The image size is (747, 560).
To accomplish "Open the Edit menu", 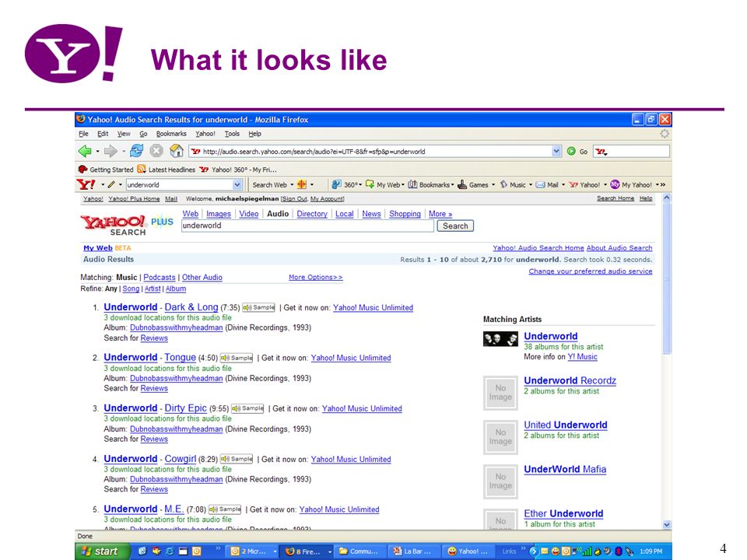I will pyautogui.click(x=103, y=134).
